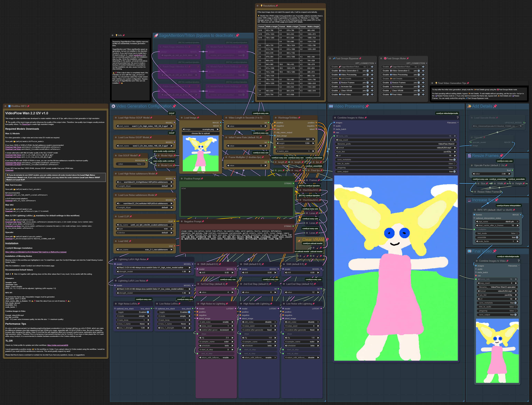Toggle Enable Add Details in Fast Groups Bypasser

[367, 79]
